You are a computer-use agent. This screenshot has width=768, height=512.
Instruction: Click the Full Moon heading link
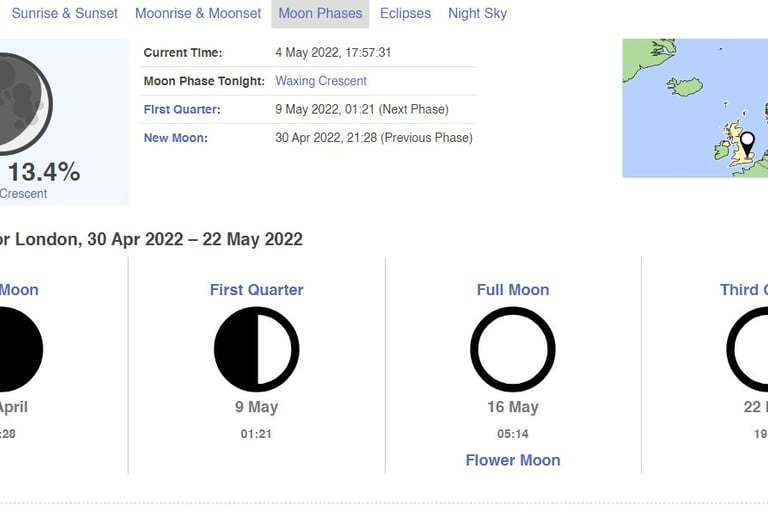[x=513, y=290]
